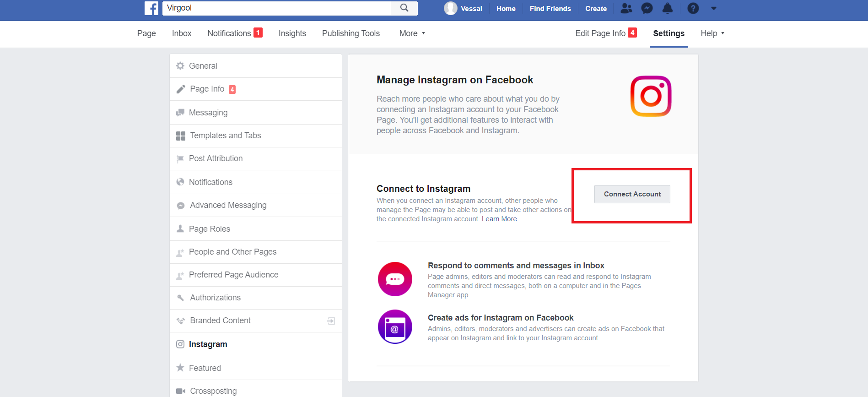Image resolution: width=868 pixels, height=397 pixels.
Task: Switch to the Insights tab
Action: pyautogui.click(x=292, y=33)
